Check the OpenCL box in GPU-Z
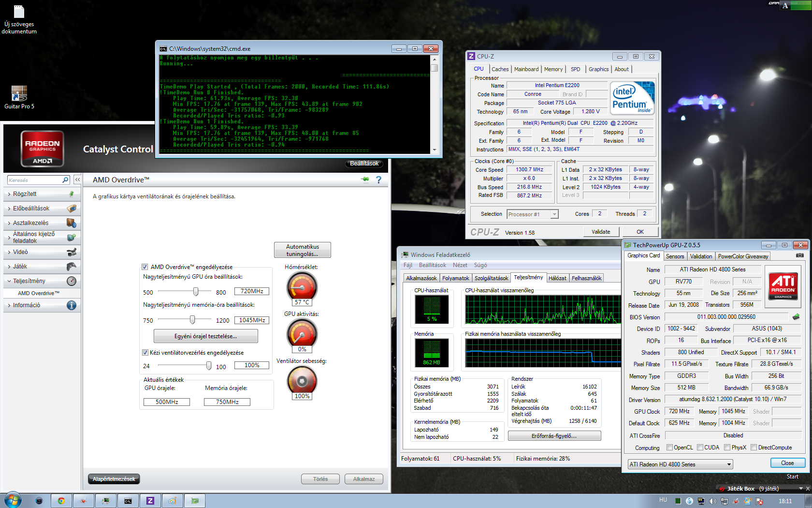 pos(669,448)
